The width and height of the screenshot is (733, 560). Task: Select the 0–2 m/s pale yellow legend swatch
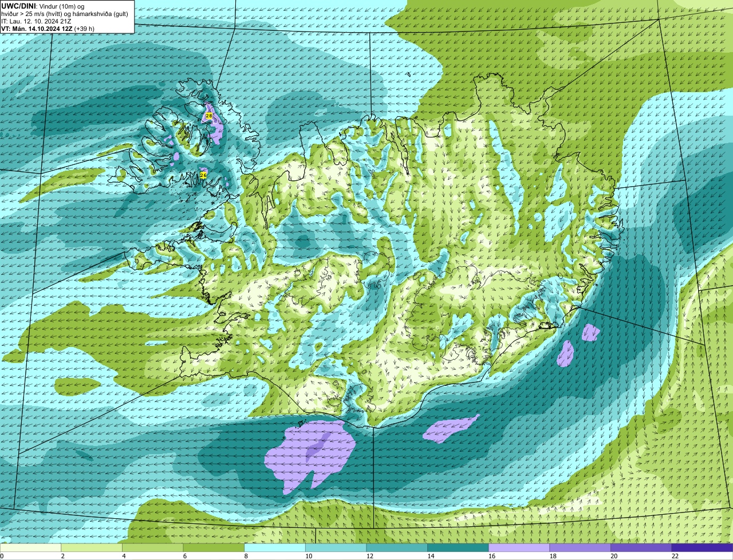click(30, 548)
